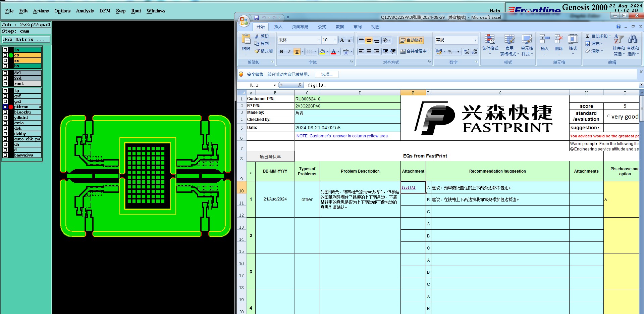
Task: Open the font size dropdown
Action: pyautogui.click(x=335, y=40)
